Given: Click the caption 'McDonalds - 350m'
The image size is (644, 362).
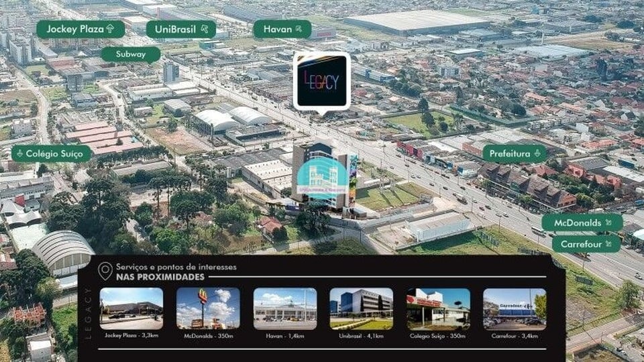Looking at the screenshot, I should pos(209,336).
